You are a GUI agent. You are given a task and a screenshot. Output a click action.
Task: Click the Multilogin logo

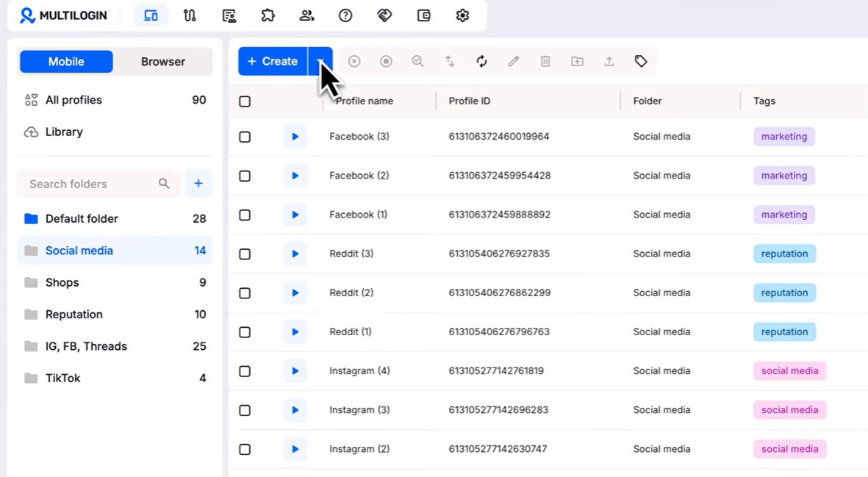(63, 15)
